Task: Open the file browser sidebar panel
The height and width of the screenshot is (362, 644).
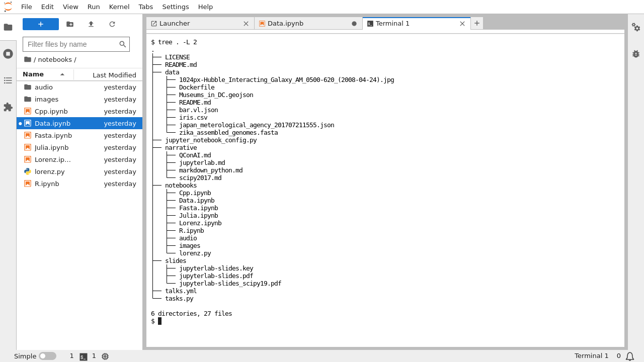Action: (x=8, y=27)
